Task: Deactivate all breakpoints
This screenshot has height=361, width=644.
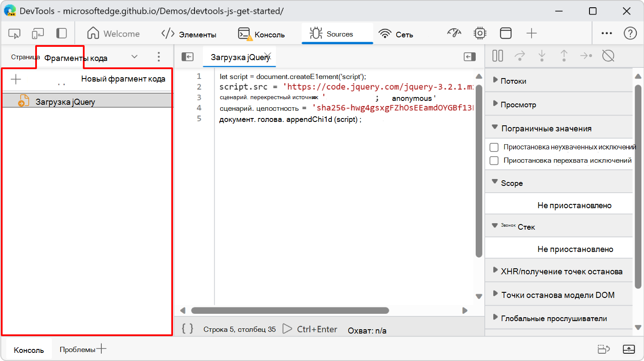Action: coord(608,56)
